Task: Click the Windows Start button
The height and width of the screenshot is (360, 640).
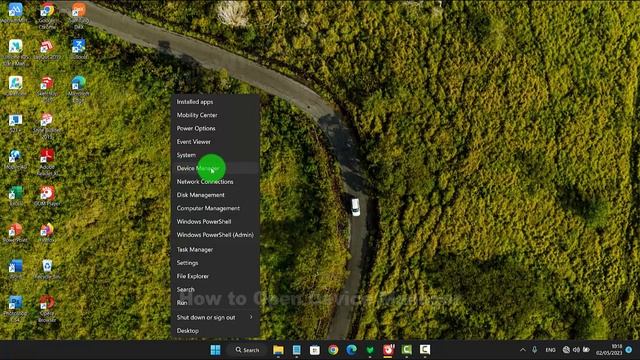Action: [216, 350]
